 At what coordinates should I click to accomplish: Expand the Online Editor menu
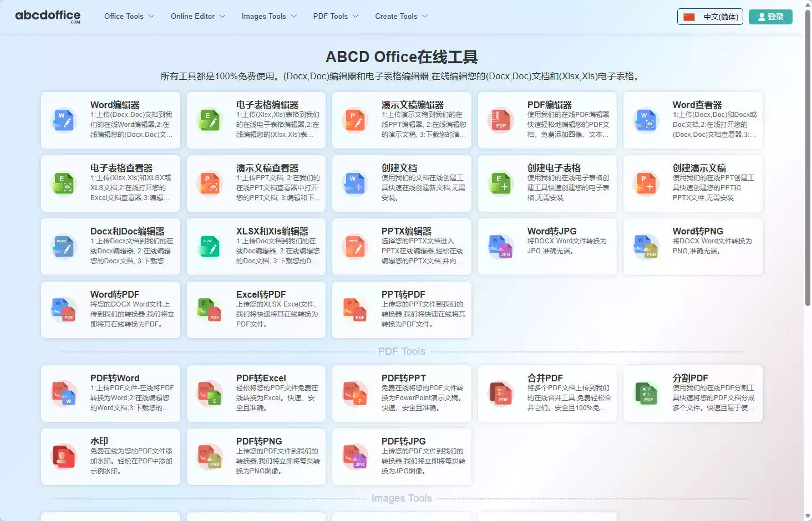[x=198, y=16]
